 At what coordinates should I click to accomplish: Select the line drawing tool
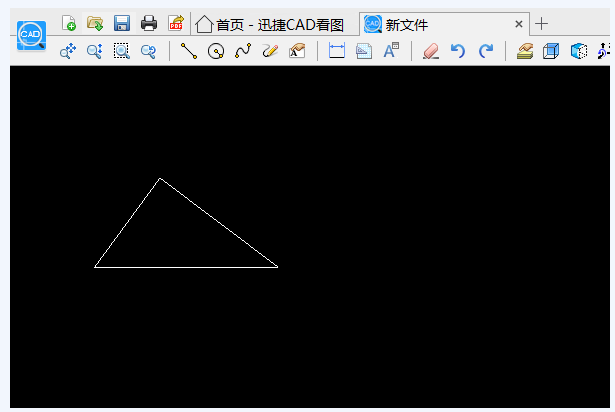point(189,51)
